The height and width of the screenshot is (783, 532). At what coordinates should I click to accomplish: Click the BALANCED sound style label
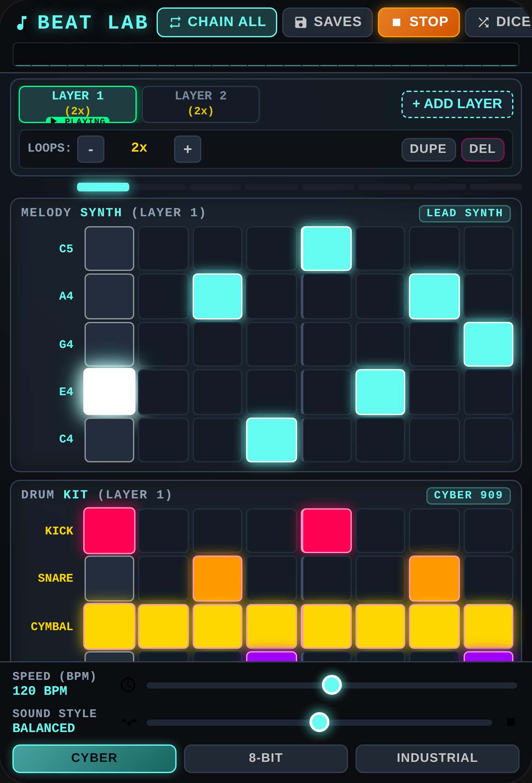coord(44,728)
